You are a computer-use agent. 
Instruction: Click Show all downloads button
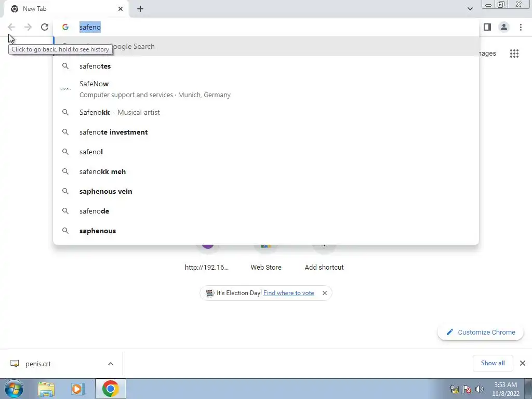(493, 363)
